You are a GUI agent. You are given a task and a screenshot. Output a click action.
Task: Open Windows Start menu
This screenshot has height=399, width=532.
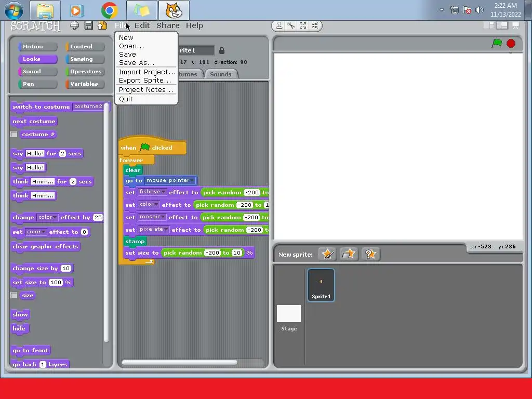[x=14, y=10]
